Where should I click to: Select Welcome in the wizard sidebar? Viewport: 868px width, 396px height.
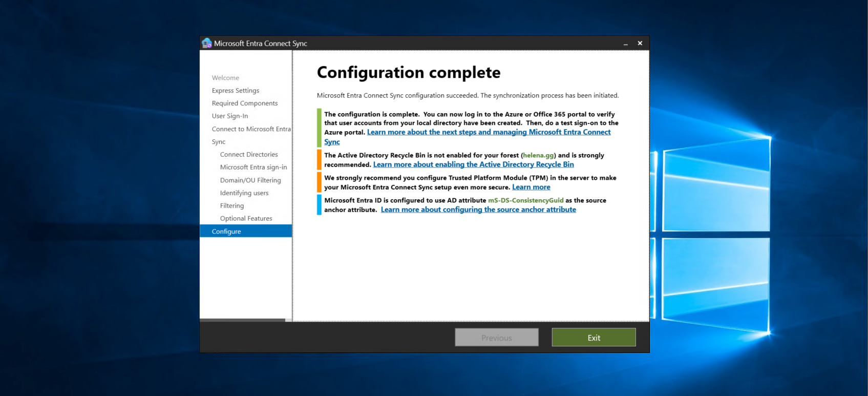(225, 78)
